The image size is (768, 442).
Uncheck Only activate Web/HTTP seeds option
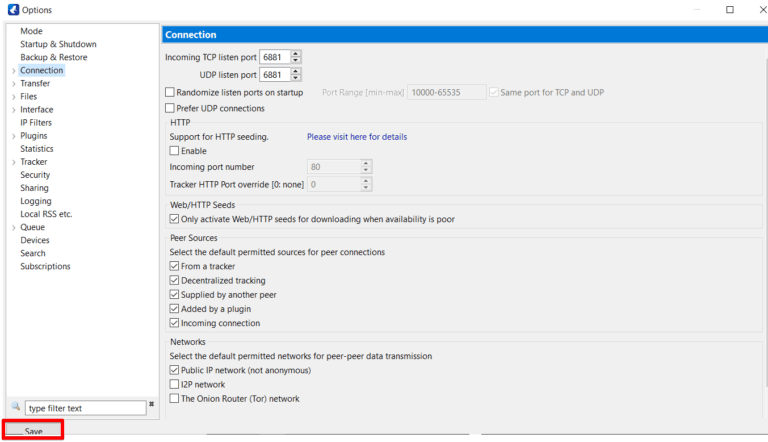(x=174, y=219)
